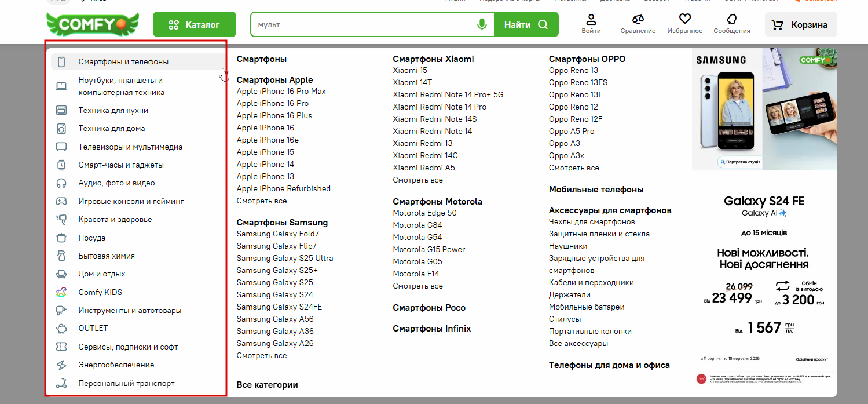The image size is (868, 404).
Task: Click the Comfy logo
Action: click(x=93, y=24)
